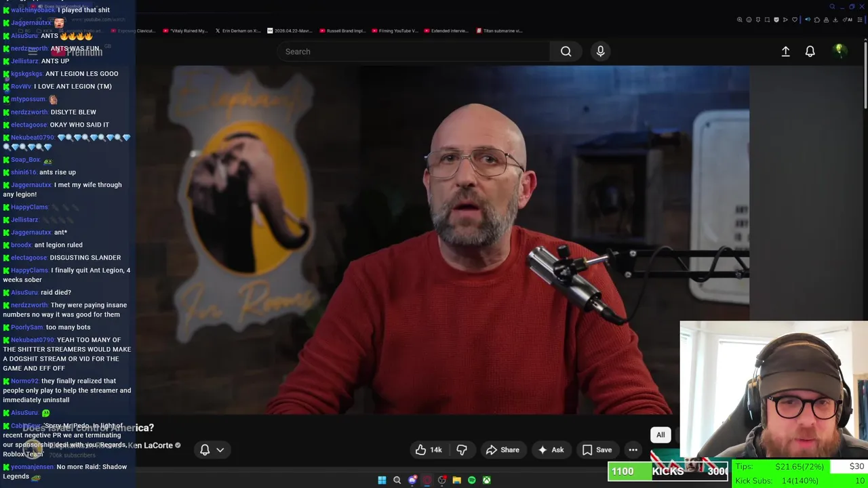Open the browser downloads icon
The width and height of the screenshot is (868, 488).
pos(835,20)
